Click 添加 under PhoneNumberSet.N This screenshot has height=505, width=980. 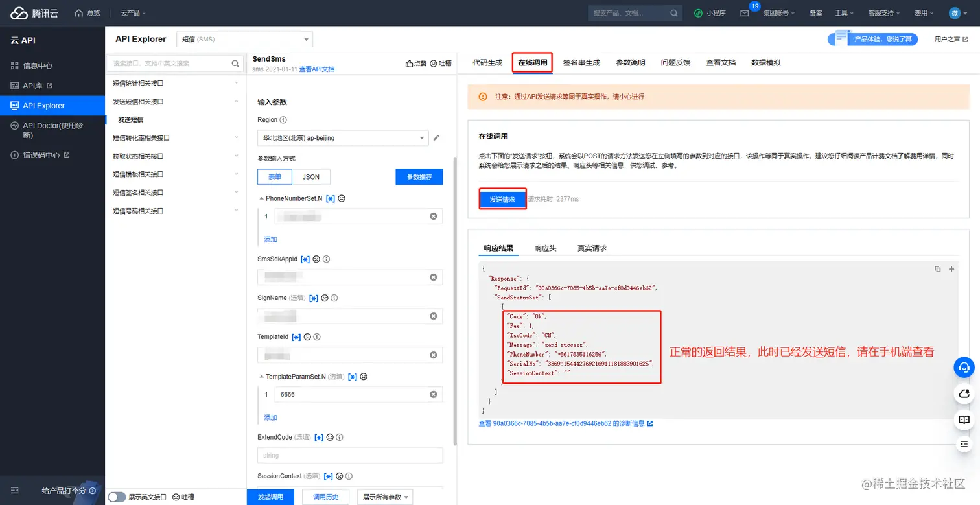(x=271, y=239)
